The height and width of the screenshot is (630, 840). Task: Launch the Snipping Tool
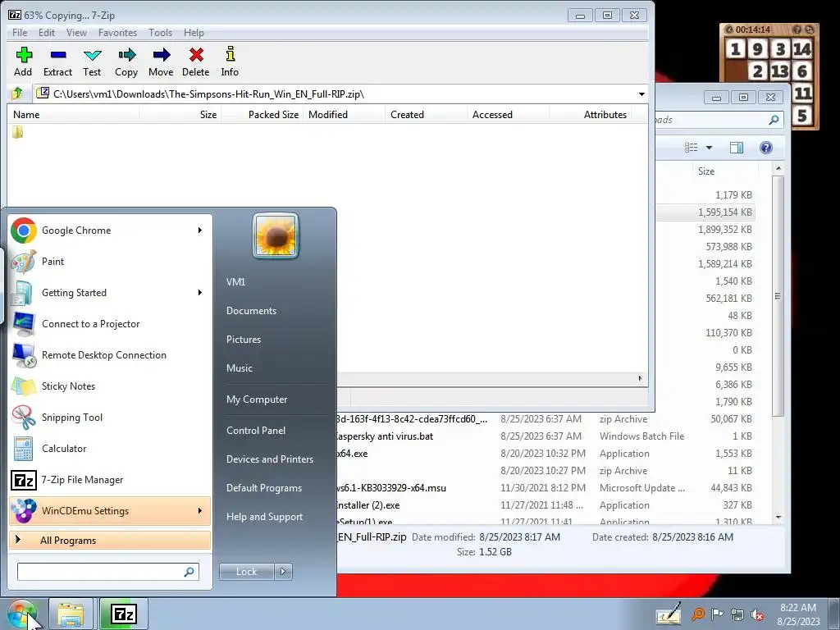(110, 418)
